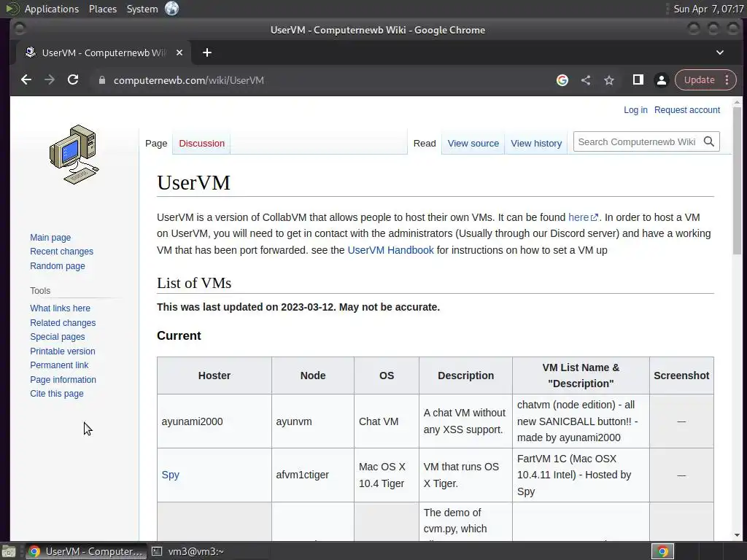Click the 'List of VMs' heading

point(194,283)
